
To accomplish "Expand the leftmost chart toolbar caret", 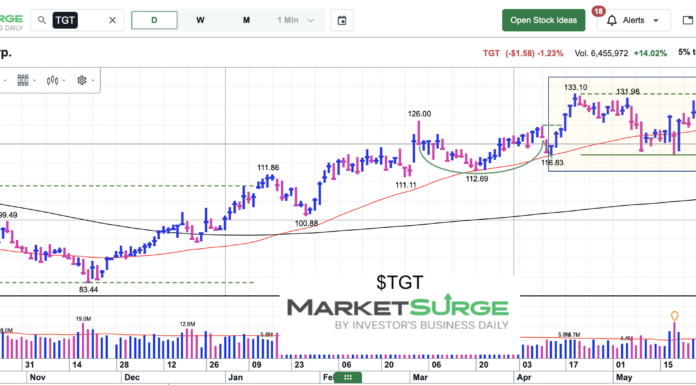I will (x=5, y=81).
